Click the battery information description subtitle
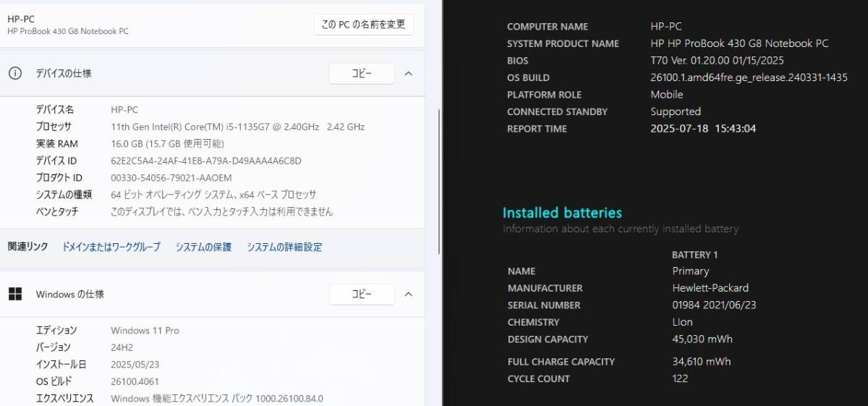 click(x=621, y=229)
